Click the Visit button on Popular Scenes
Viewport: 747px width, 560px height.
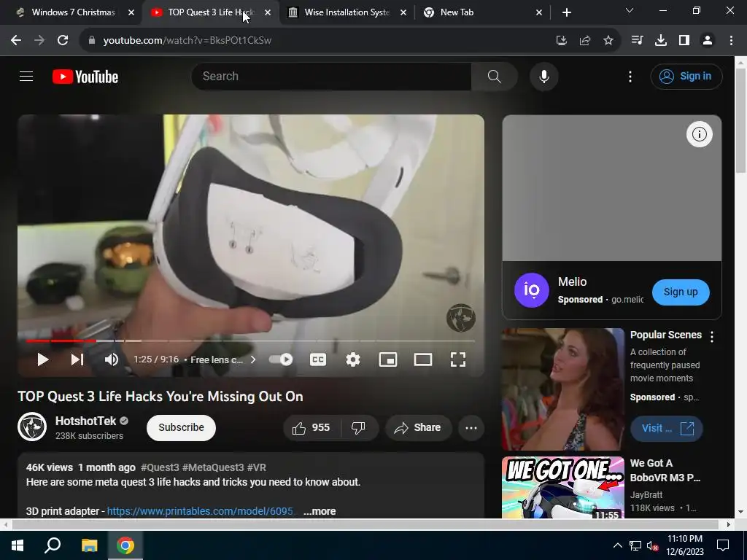pyautogui.click(x=667, y=428)
